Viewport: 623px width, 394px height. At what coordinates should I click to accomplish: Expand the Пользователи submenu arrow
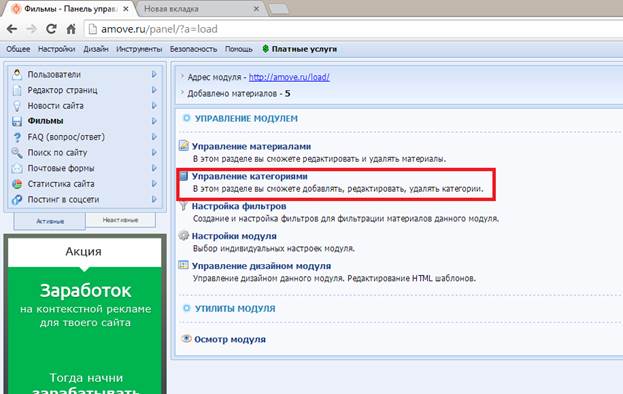154,74
